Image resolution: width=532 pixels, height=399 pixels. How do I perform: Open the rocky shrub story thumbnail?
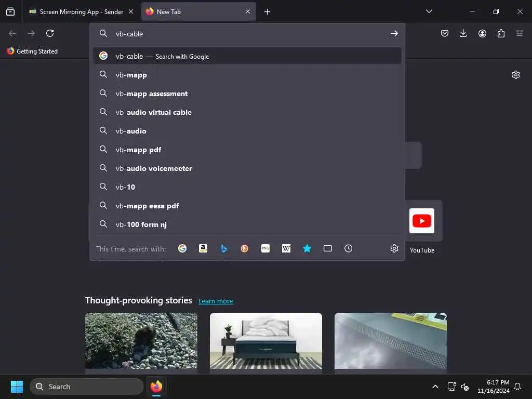141,341
